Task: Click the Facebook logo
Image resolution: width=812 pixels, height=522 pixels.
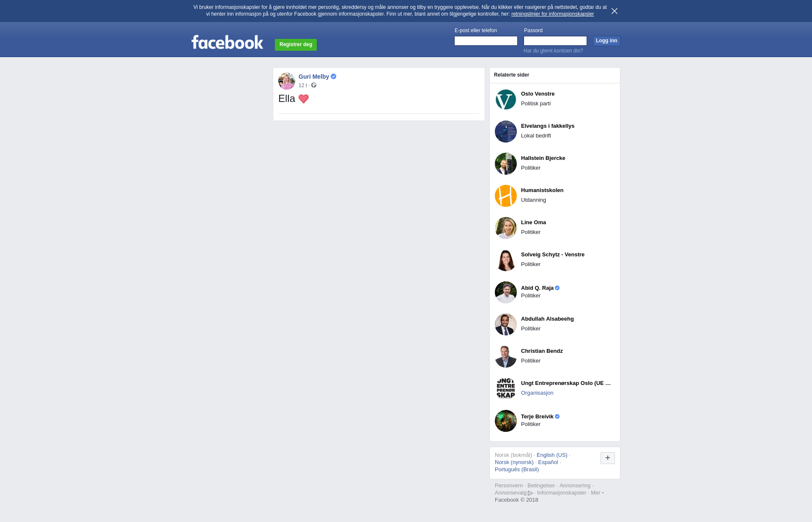Action: (227, 42)
